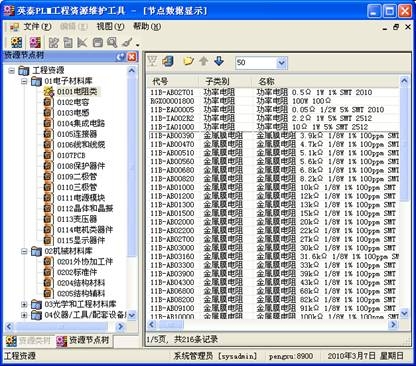The image size is (416, 366).
Task: Select the 0105连接器 tree node
Action: coord(77,134)
